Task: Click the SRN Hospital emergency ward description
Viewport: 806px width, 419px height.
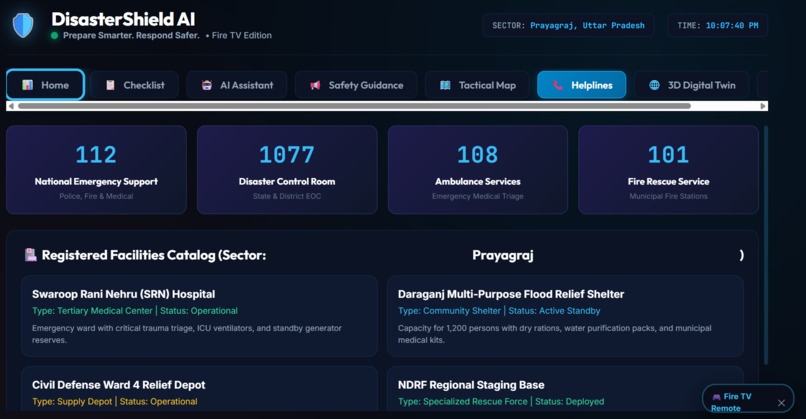Action: click(x=187, y=334)
